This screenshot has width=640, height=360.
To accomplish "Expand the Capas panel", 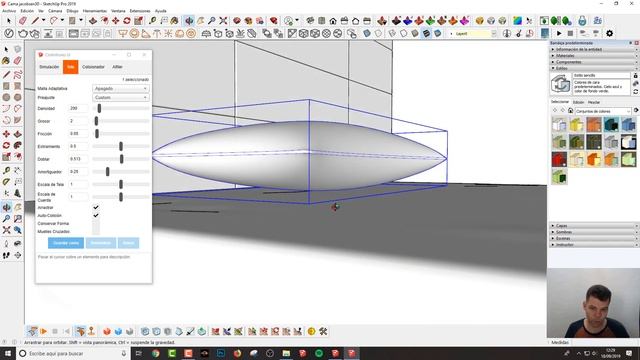I will coord(593,226).
